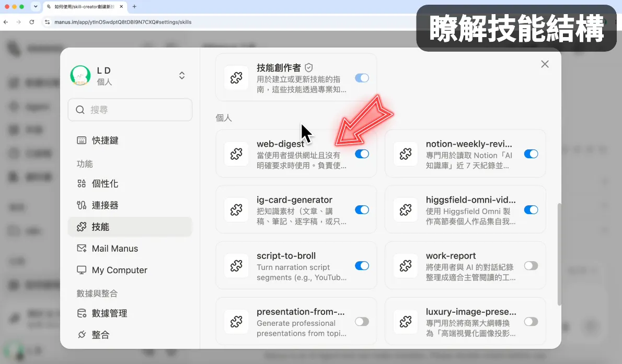The width and height of the screenshot is (622, 364).
Task: Open higgsfield-omni-vid skill title
Action: pyautogui.click(x=471, y=200)
